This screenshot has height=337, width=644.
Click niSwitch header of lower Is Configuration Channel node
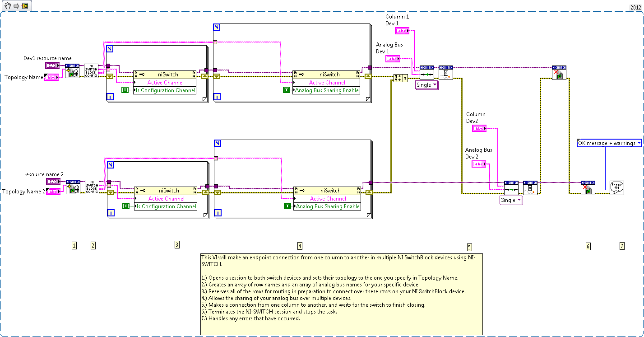166,191
